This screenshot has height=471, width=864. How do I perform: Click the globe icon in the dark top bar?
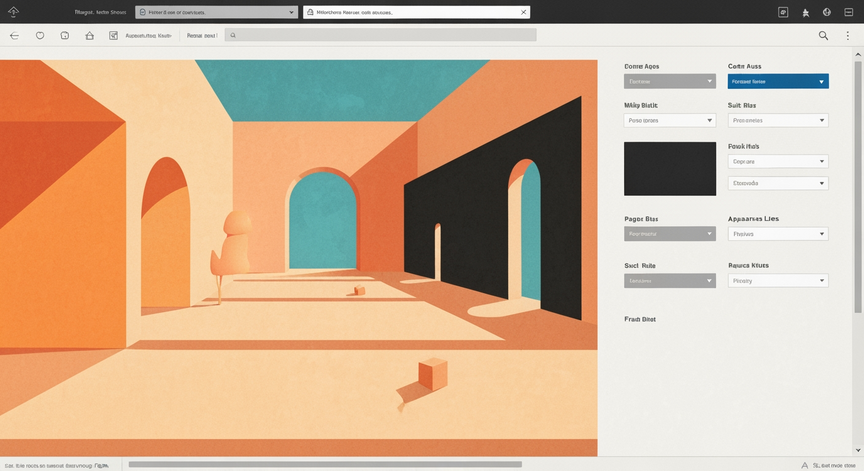(827, 12)
